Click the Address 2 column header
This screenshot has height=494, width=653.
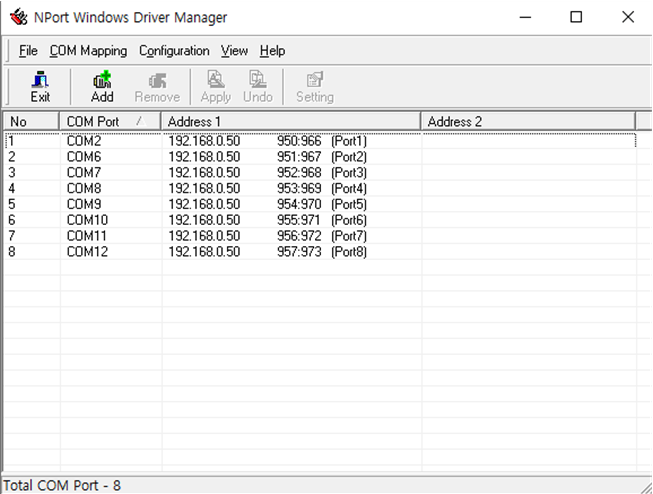[528, 122]
